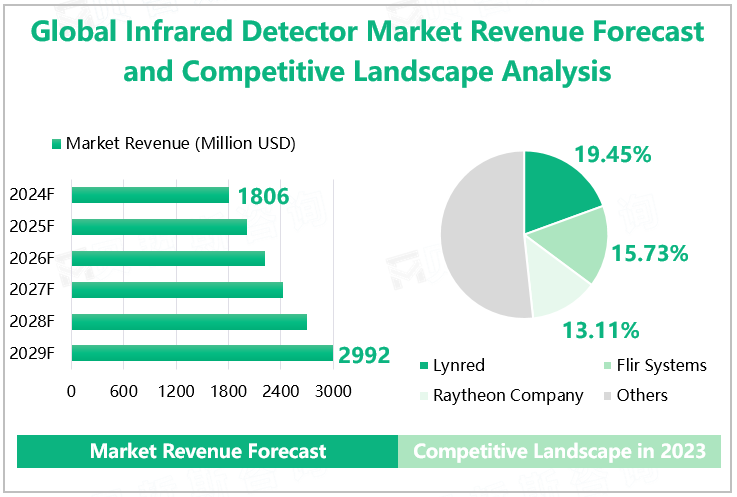Screen dimensions: 737x497
Task: Click the 2026F revenue bar
Action: pos(168,258)
